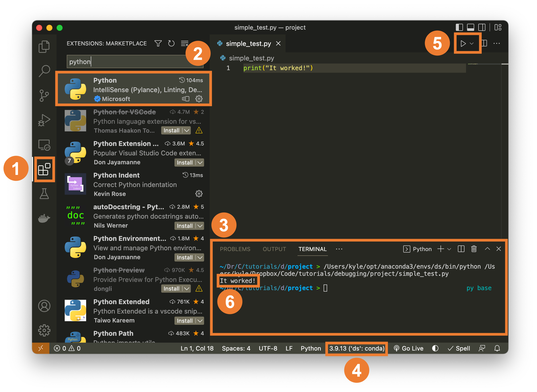Install the Python Preview extension

pos(171,289)
